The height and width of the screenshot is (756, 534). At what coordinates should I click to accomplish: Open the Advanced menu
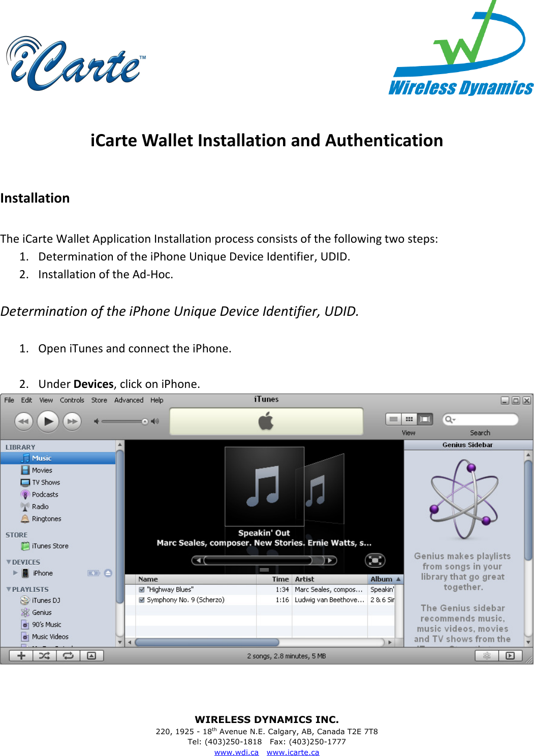pyautogui.click(x=129, y=400)
